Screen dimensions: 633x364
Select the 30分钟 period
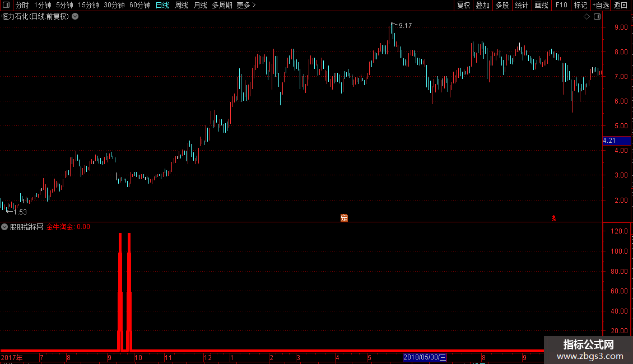point(114,5)
